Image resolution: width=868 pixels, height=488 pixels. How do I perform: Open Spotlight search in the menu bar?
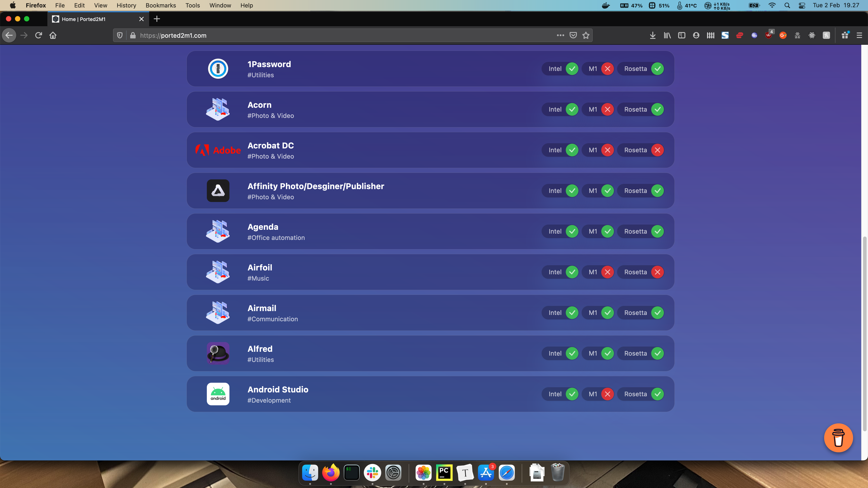tap(788, 5)
